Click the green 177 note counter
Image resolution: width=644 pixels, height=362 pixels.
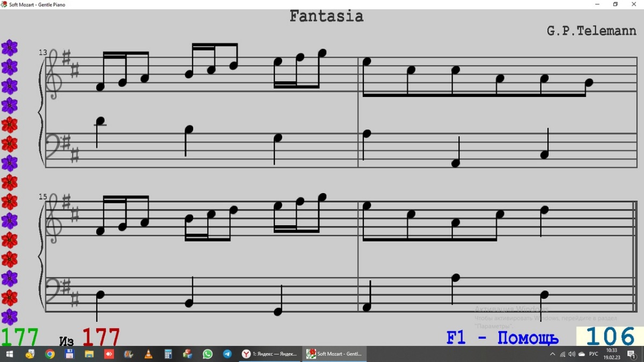point(19,338)
